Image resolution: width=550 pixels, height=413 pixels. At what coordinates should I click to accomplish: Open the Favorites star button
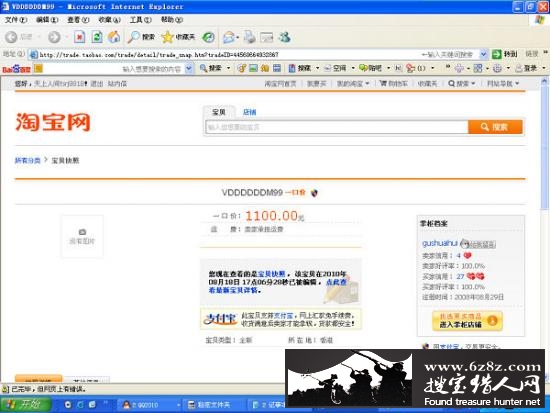pos(178,37)
